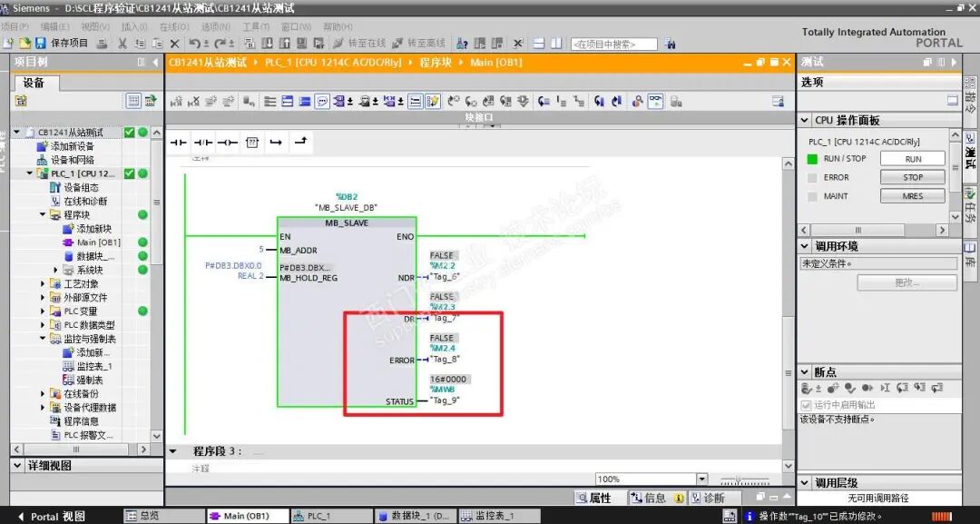Click the STOP button in CPU panel
Viewport: 980px width, 524px height.
(x=913, y=178)
